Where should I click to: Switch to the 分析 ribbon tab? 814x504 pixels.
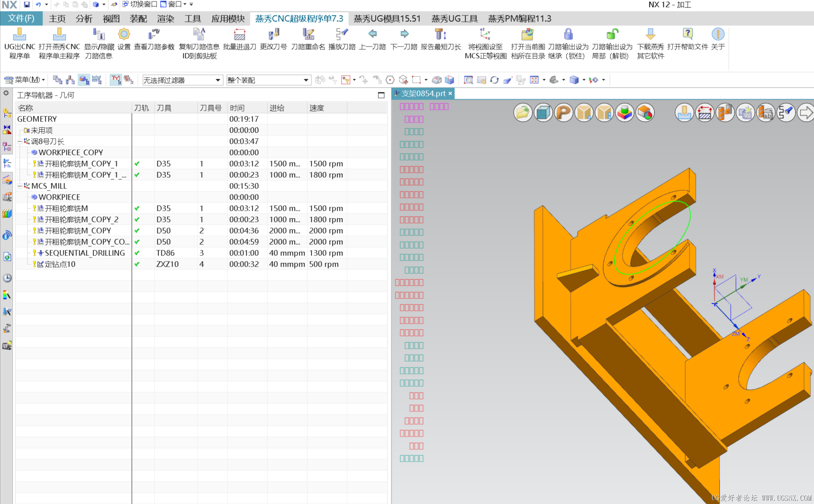tap(84, 19)
